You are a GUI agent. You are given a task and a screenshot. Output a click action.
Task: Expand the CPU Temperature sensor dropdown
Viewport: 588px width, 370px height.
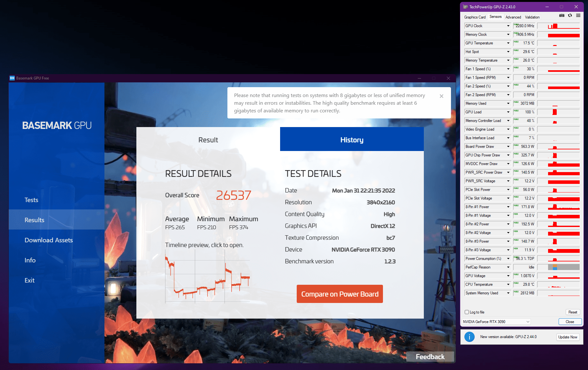click(508, 284)
